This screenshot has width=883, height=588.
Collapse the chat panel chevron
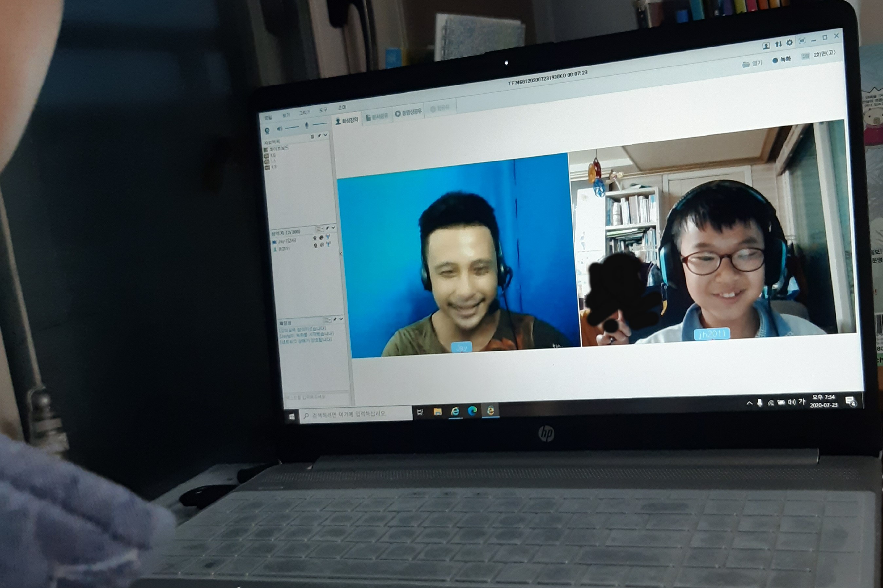[x=341, y=319]
